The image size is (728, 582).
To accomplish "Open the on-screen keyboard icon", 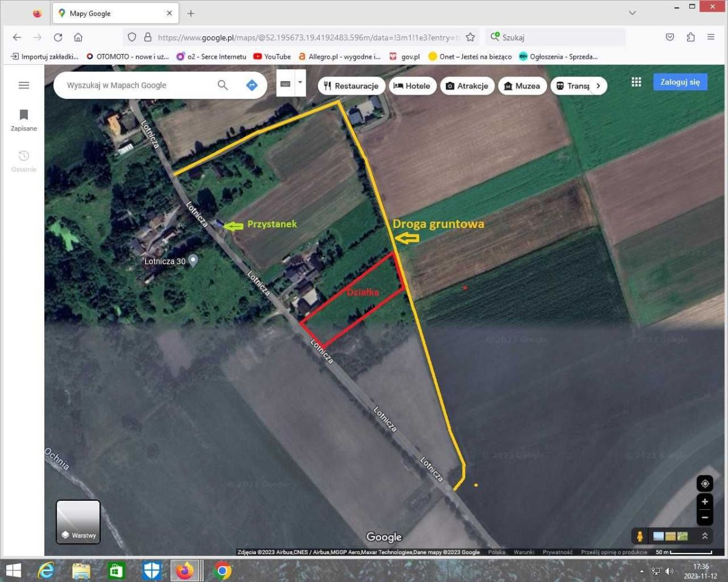I will point(285,84).
